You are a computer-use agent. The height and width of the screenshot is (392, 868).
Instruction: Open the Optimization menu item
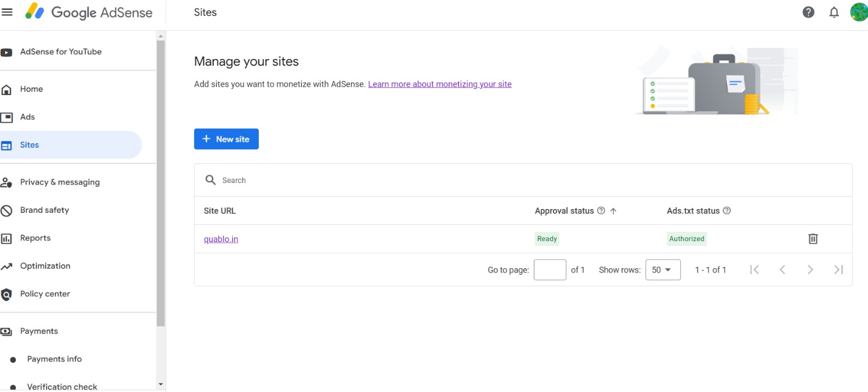coord(45,266)
